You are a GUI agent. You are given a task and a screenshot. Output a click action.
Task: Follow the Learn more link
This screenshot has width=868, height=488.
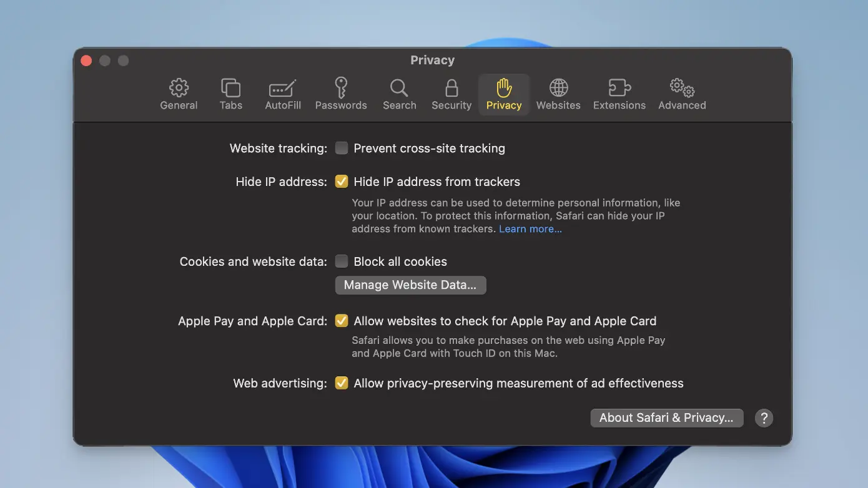(x=530, y=229)
